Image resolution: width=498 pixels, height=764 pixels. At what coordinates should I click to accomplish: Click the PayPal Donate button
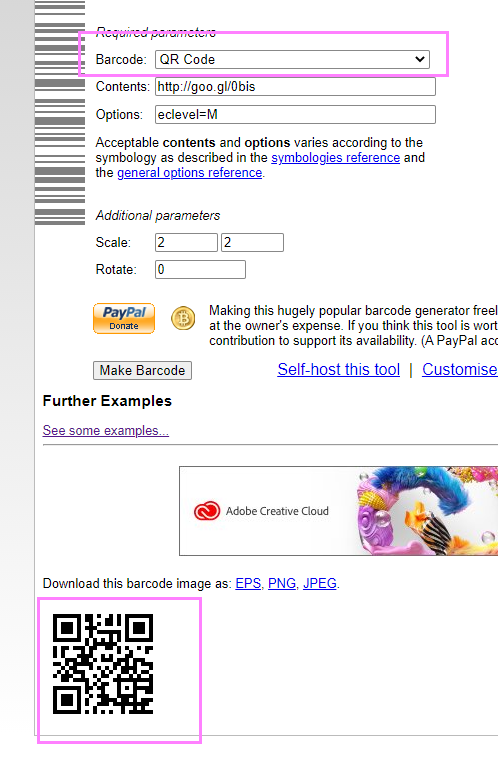pos(124,319)
